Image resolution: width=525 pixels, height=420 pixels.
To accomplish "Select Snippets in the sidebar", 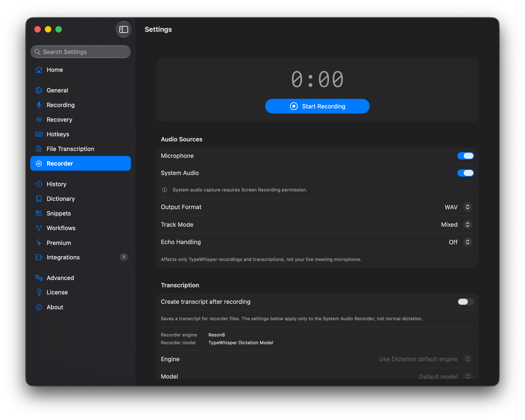I will click(x=80, y=213).
